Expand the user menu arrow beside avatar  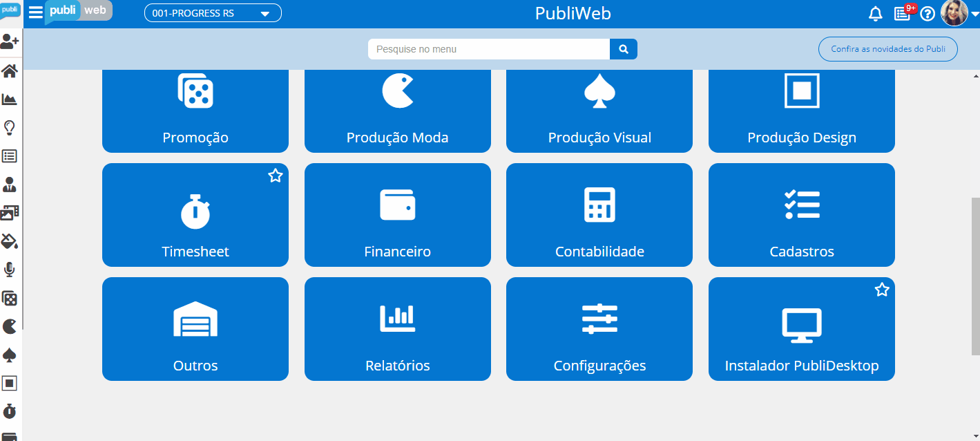(x=974, y=14)
